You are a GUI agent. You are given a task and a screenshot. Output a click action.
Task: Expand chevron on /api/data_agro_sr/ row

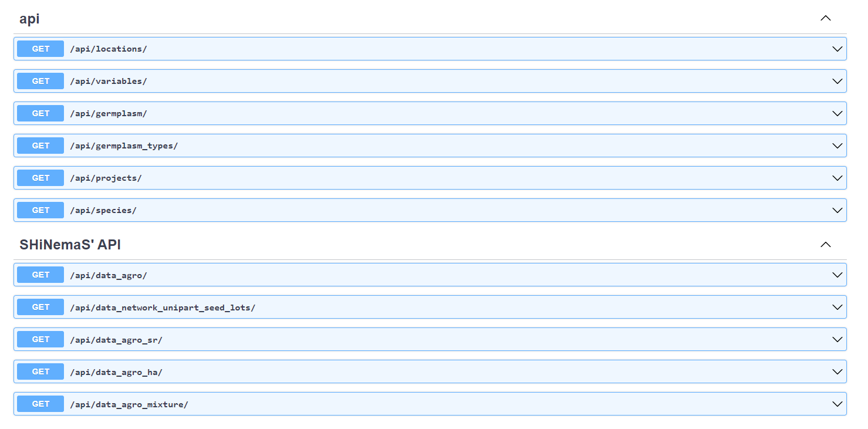tap(837, 339)
